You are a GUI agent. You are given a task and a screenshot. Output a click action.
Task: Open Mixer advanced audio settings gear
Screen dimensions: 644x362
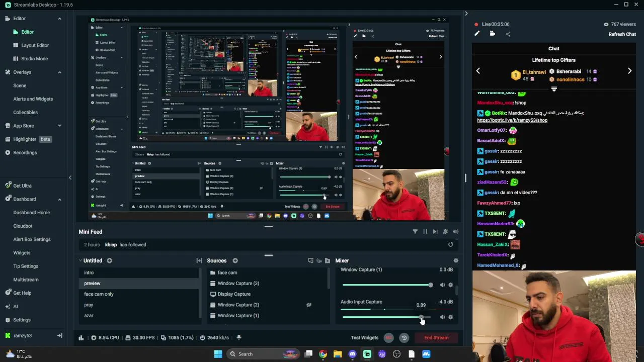(x=456, y=260)
